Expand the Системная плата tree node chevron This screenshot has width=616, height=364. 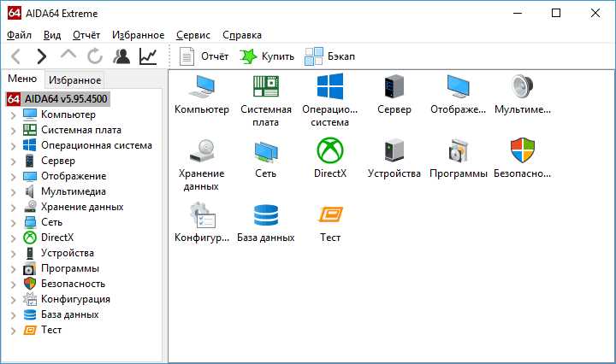[x=13, y=130]
